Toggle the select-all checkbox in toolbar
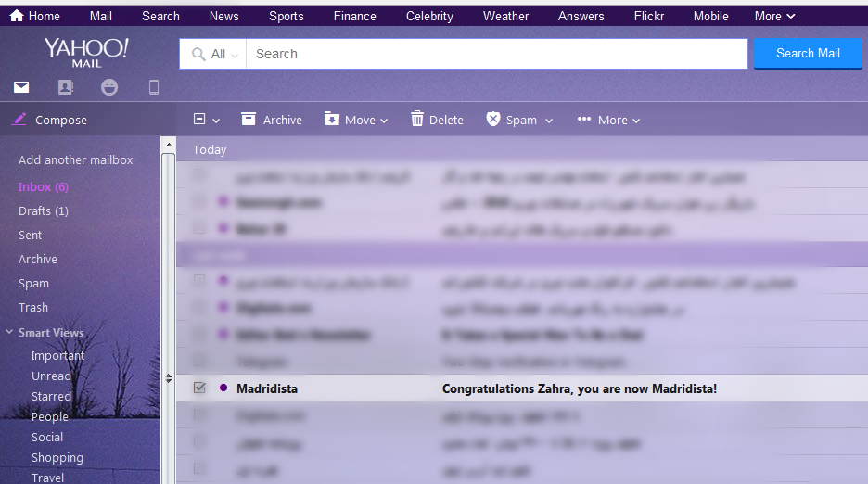This screenshot has width=868, height=484. click(x=199, y=119)
